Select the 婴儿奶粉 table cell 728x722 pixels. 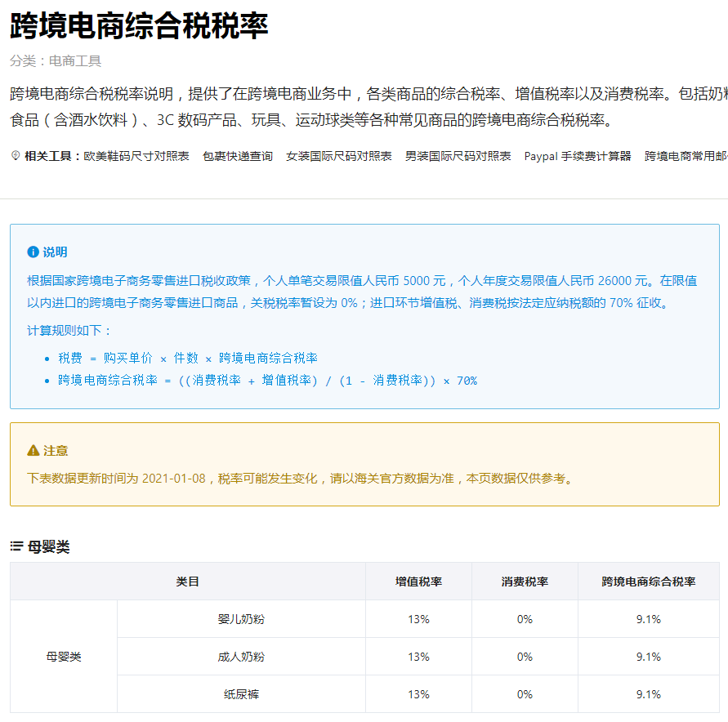click(x=241, y=619)
